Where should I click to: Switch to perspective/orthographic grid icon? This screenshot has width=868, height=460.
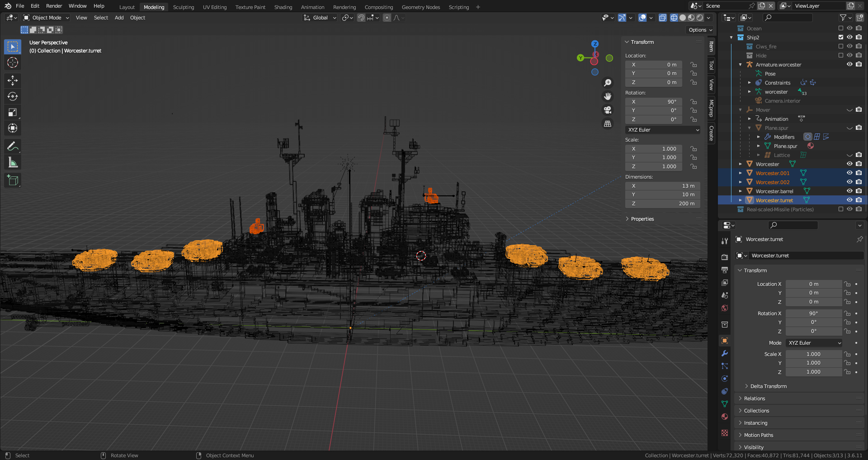coord(608,123)
